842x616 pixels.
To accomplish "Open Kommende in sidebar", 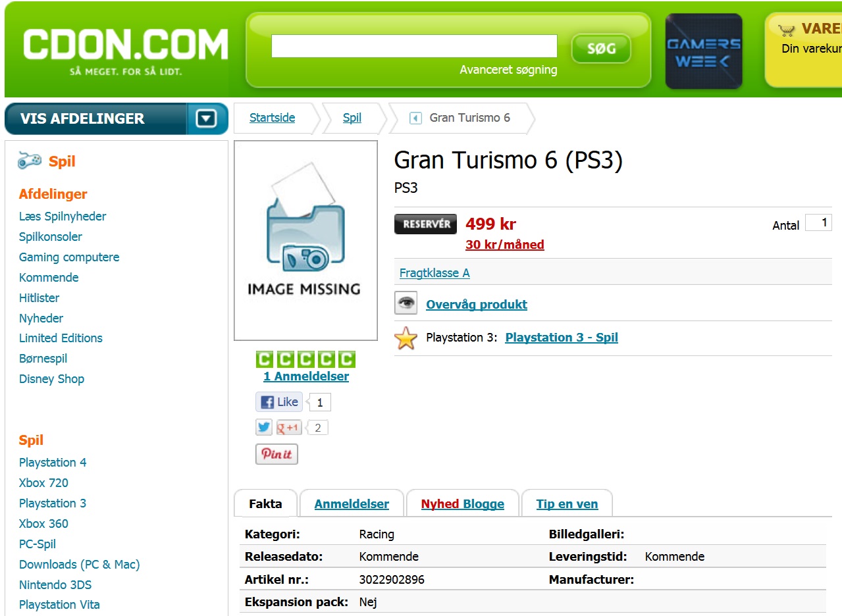I will (49, 278).
